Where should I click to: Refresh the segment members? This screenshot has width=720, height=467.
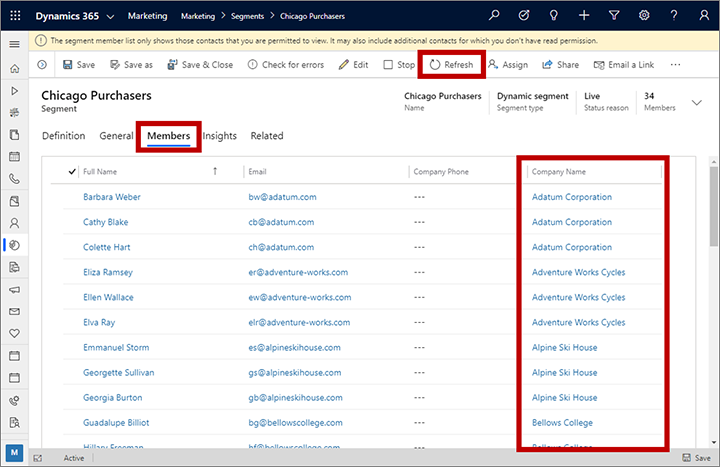click(451, 65)
